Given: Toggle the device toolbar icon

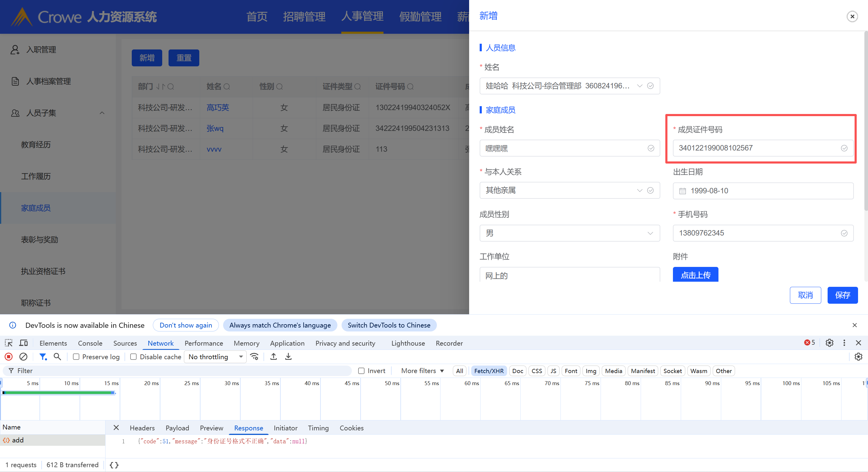Looking at the screenshot, I should coord(24,343).
